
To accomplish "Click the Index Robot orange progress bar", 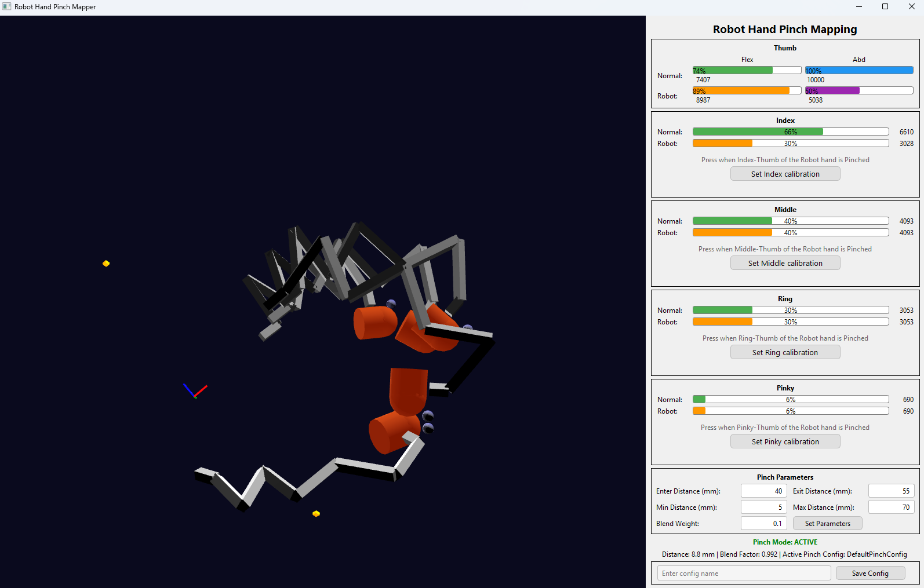I will pos(790,144).
